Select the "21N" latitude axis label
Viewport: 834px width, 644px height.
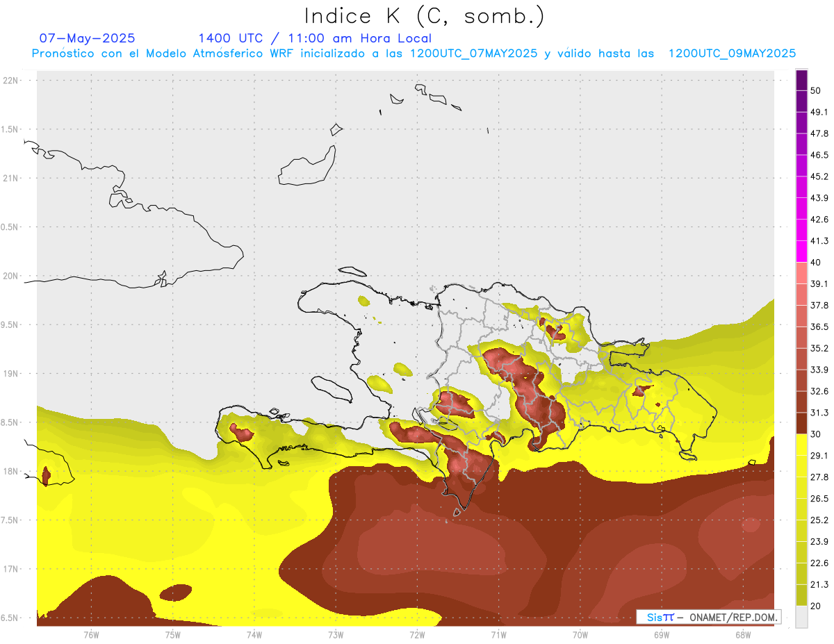pos(11,179)
